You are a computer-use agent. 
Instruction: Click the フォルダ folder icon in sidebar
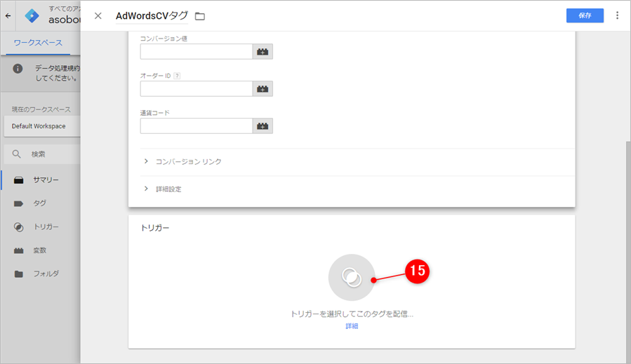tap(18, 274)
